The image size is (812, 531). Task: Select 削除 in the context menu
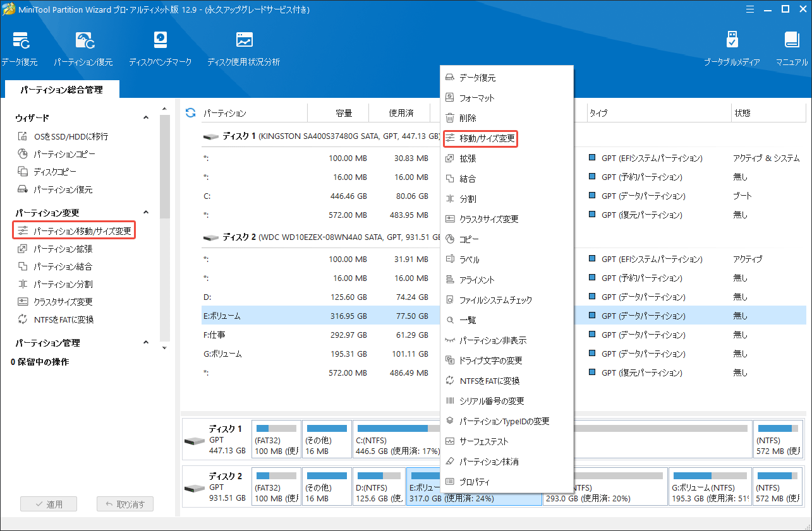(507, 118)
